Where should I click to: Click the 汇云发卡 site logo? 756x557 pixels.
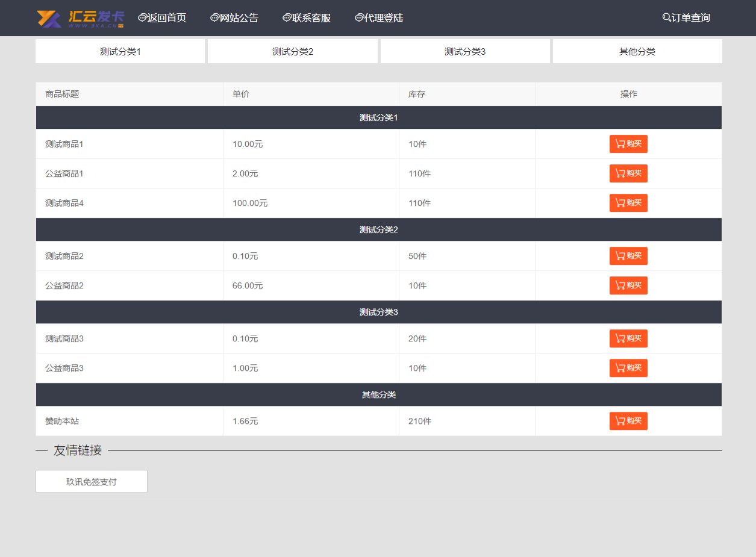[x=80, y=18]
